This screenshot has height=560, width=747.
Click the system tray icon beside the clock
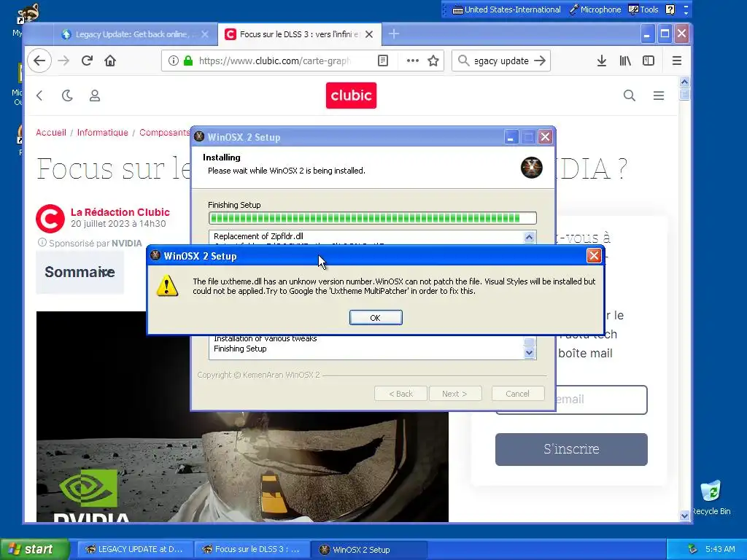coord(692,549)
